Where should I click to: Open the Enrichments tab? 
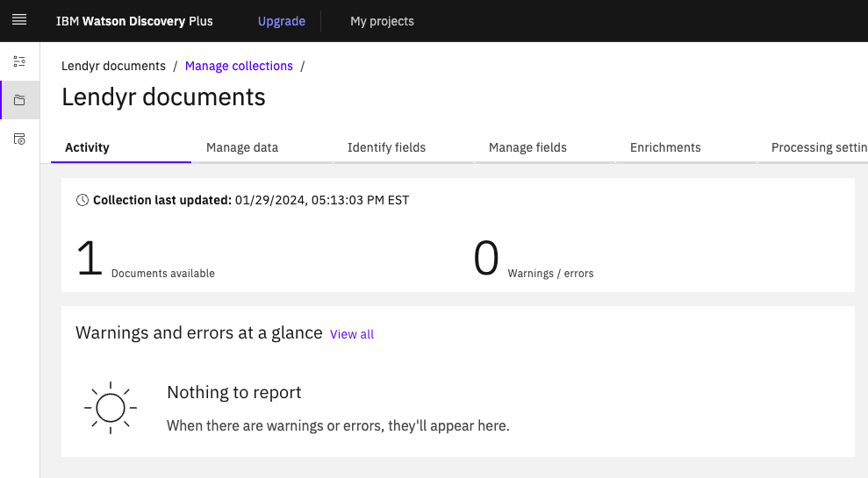685,147
